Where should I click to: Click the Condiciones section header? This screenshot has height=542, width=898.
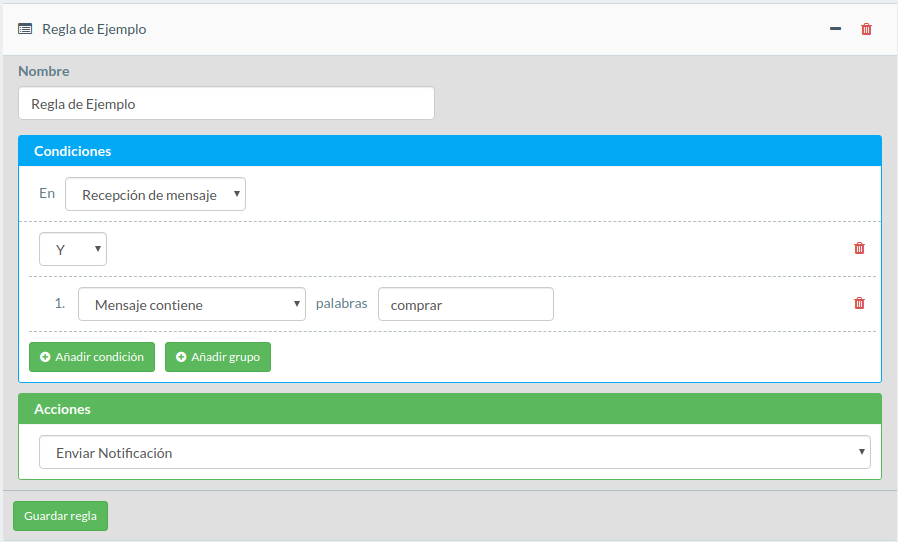pyautogui.click(x=450, y=151)
